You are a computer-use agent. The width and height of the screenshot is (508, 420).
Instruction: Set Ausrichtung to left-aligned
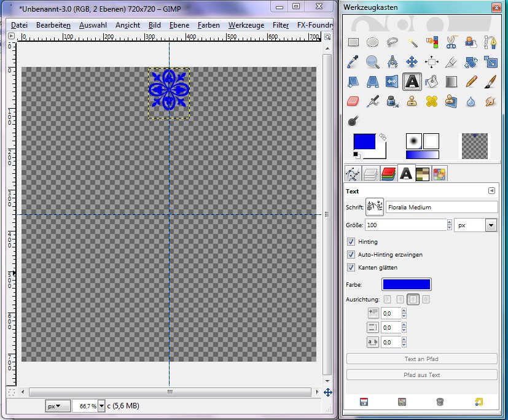[387, 299]
